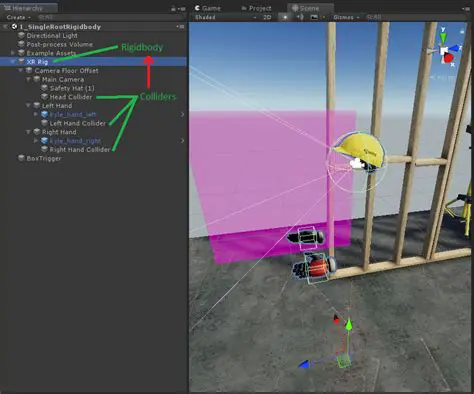Collapse the Camera Floor Offset tree arrow

point(21,70)
